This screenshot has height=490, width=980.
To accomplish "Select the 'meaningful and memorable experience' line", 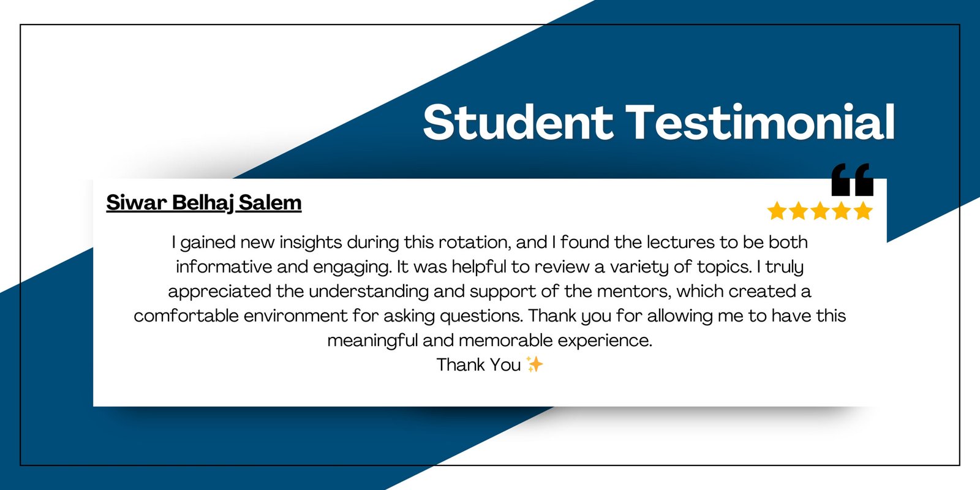I will tap(489, 341).
